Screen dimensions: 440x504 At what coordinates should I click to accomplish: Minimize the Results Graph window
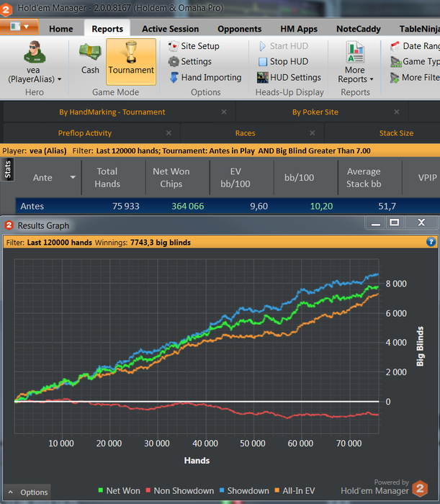[376, 222]
